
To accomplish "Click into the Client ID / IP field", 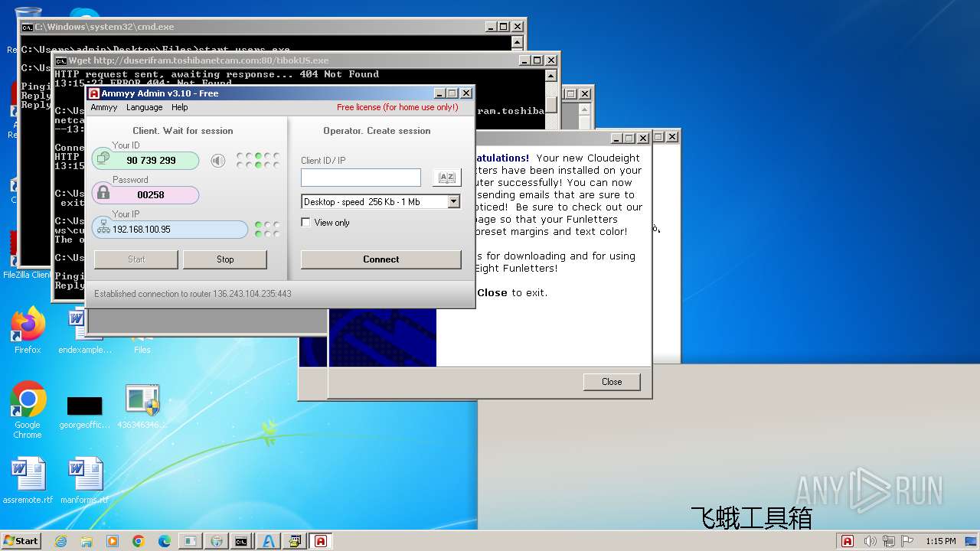I will pyautogui.click(x=361, y=178).
